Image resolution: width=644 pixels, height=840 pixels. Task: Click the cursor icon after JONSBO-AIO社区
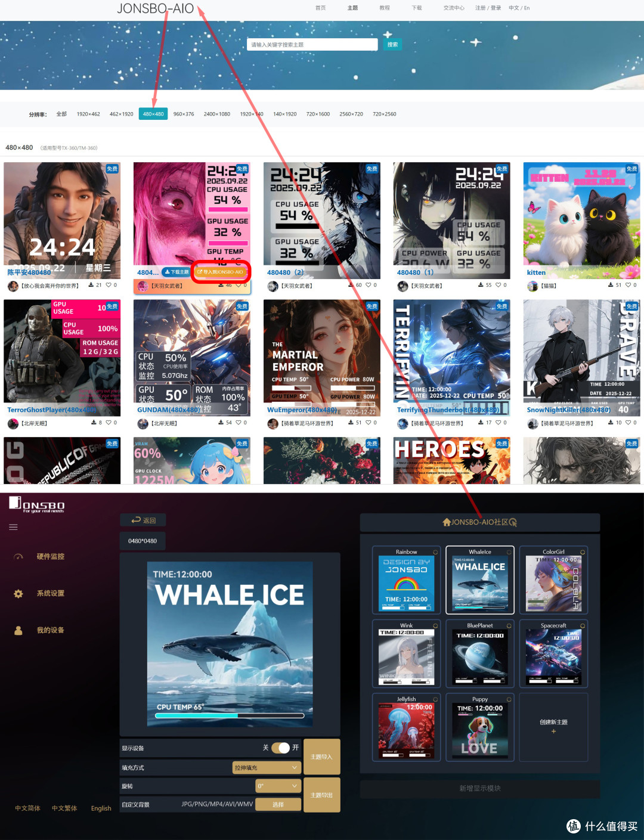[513, 522]
